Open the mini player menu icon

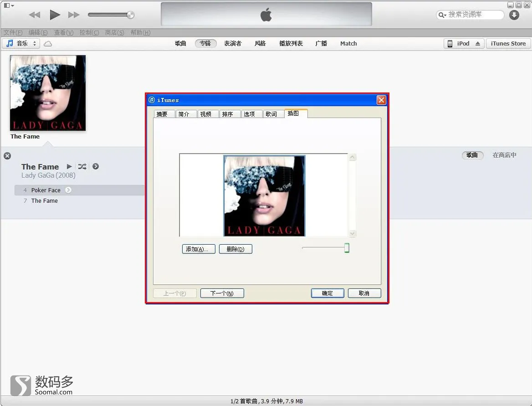tap(9, 5)
